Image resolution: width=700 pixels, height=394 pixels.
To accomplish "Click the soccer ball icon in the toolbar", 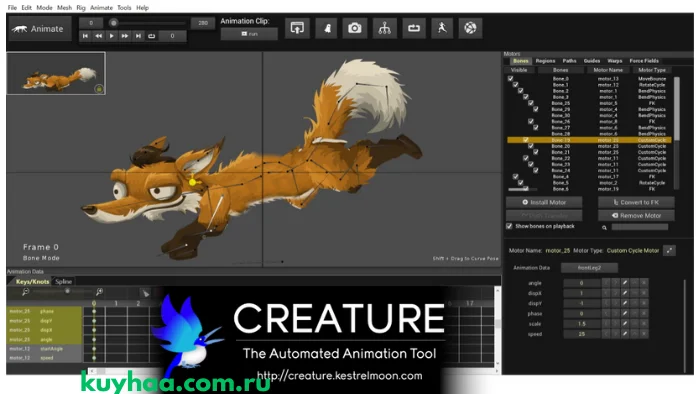I will 470,28.
